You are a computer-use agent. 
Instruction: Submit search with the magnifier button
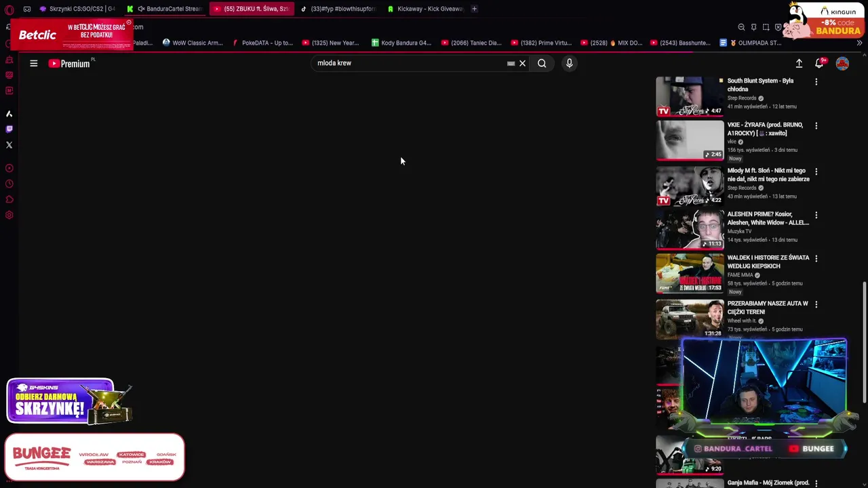click(542, 63)
